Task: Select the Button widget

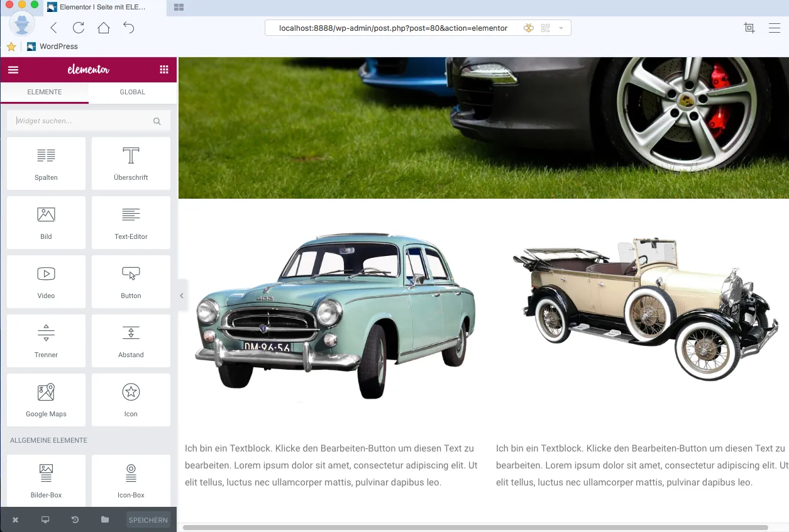Action: [131, 282]
